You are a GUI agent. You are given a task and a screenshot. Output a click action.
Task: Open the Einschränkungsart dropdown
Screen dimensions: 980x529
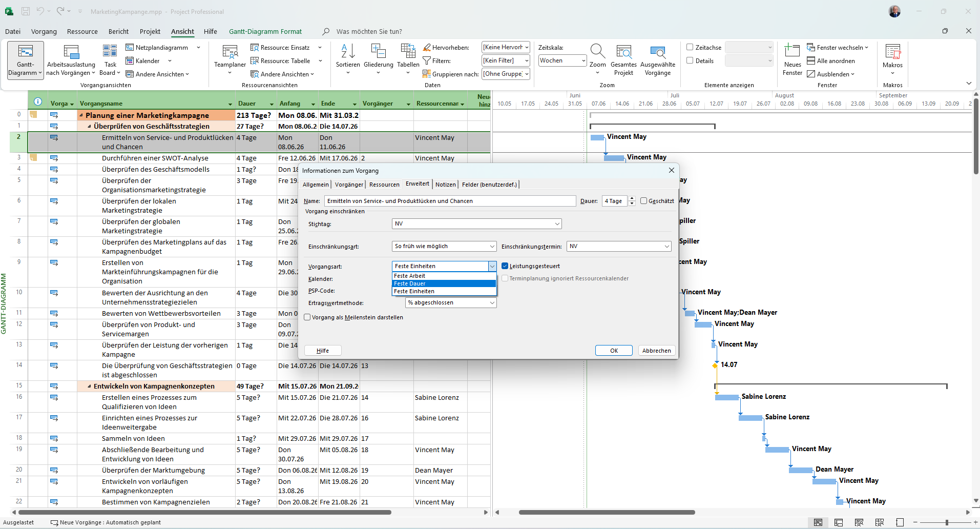[492, 247]
